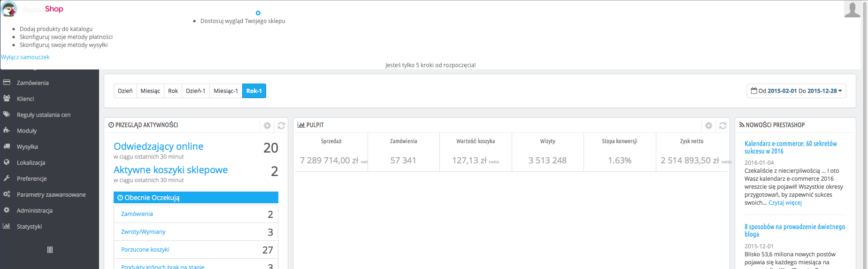Close the tutorial with the blue X icon
The height and width of the screenshot is (269, 868).
[x=258, y=13]
